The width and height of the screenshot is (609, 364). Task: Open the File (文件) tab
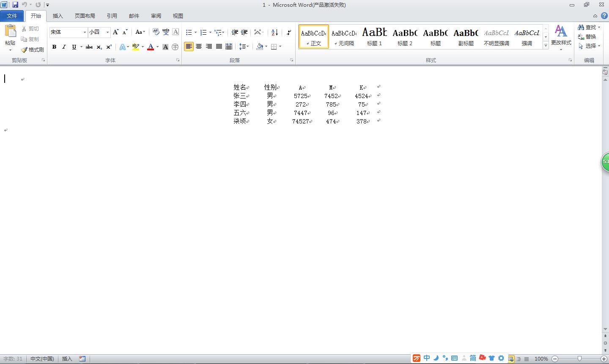[x=12, y=16]
